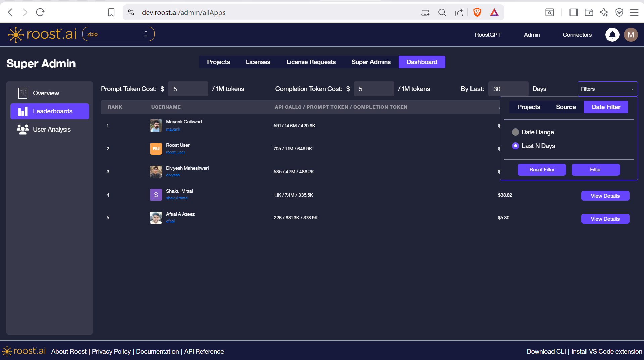Click the roost.ai sunburst logo
Image resolution: width=644 pixels, height=360 pixels.
[x=15, y=34]
